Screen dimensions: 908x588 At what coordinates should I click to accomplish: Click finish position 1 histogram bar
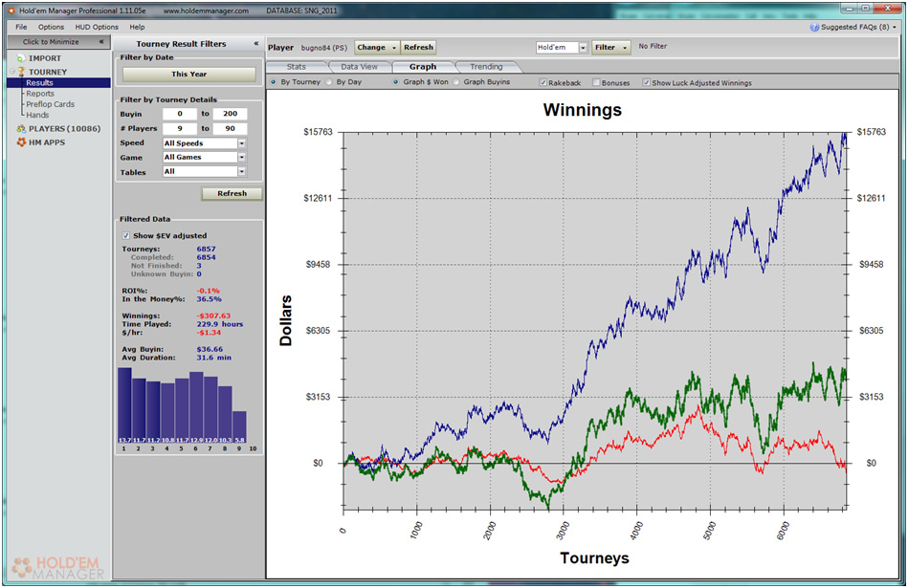click(x=124, y=405)
